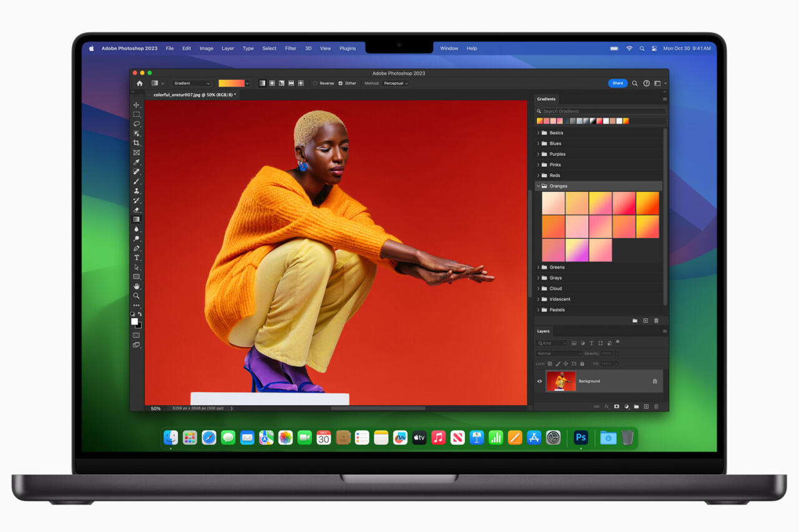Choose the Crop tool
The height and width of the screenshot is (532, 799).
[136, 143]
